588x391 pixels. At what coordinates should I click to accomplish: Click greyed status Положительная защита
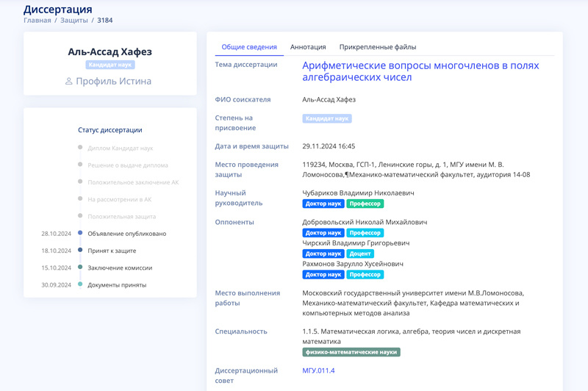121,216
